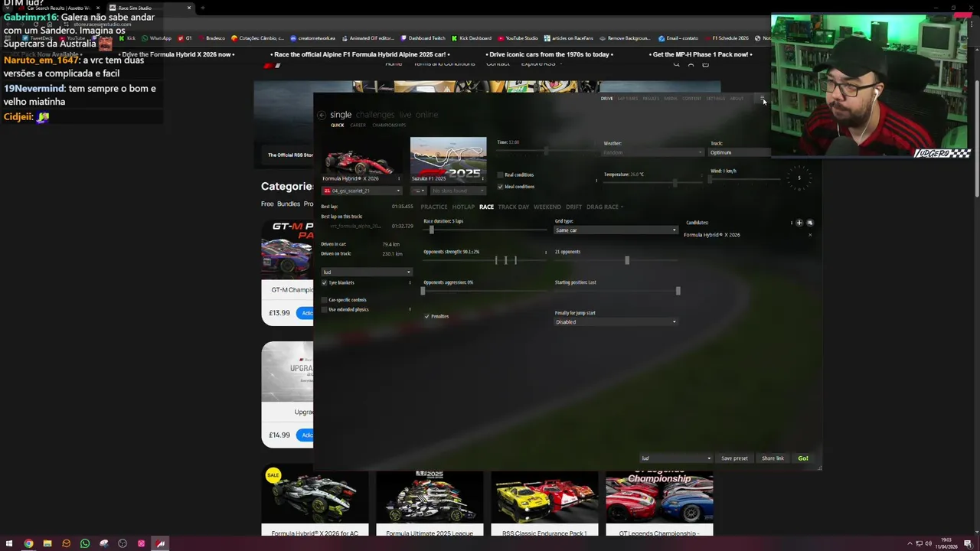Close the Race Sim Studio browser tab

pyautogui.click(x=189, y=8)
